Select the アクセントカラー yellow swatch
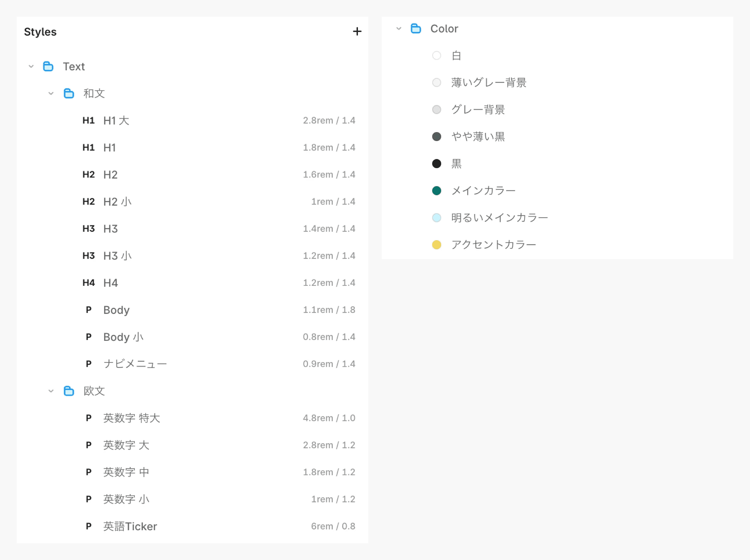The height and width of the screenshot is (560, 750). click(436, 245)
